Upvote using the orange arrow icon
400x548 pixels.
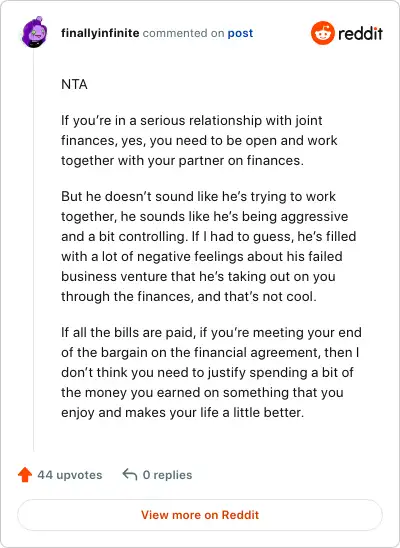click(x=25, y=475)
